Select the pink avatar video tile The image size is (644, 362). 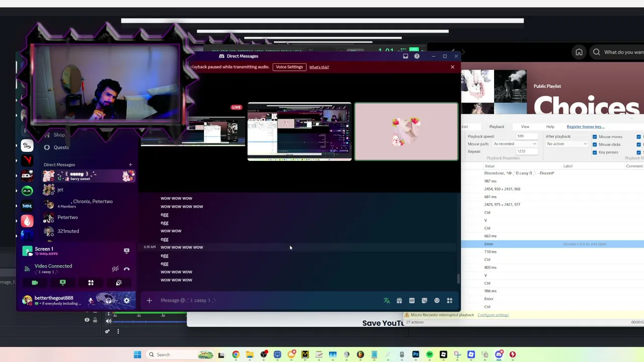[x=407, y=131]
